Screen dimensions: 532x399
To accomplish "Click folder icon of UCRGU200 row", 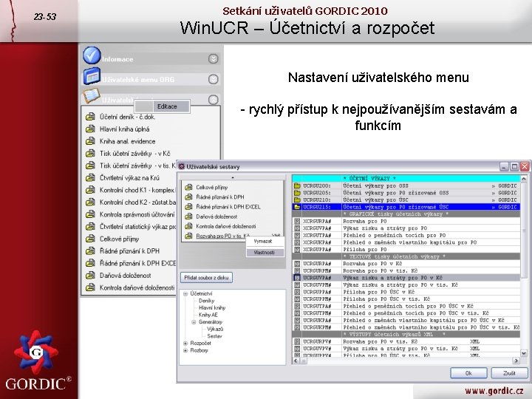I will click(297, 185).
